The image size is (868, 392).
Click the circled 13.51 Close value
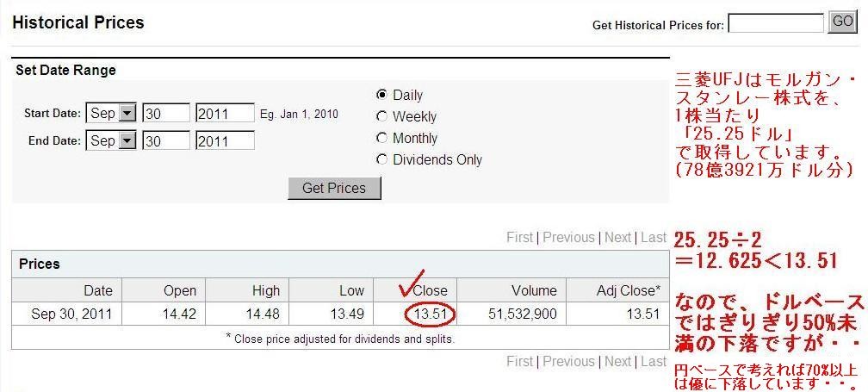tap(431, 314)
